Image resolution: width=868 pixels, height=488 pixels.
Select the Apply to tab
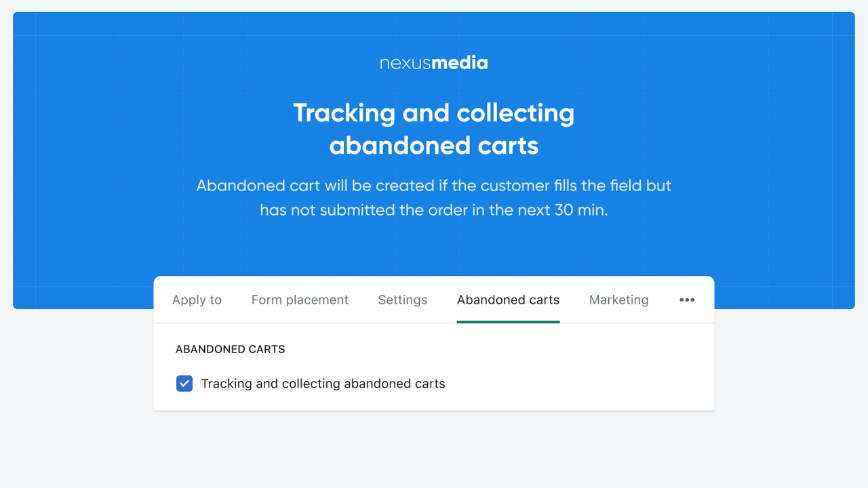tap(197, 300)
